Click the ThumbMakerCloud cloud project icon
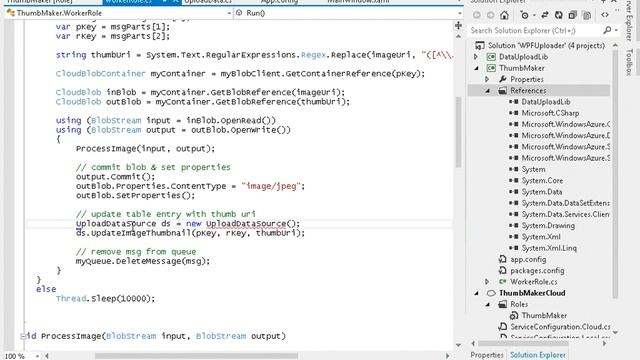 coord(491,293)
